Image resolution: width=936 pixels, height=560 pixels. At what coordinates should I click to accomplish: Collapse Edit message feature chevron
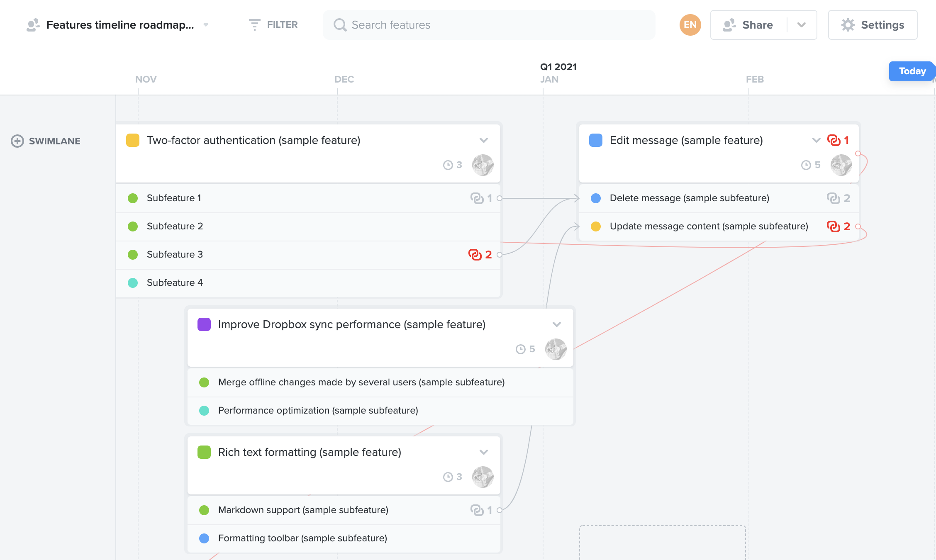(816, 140)
